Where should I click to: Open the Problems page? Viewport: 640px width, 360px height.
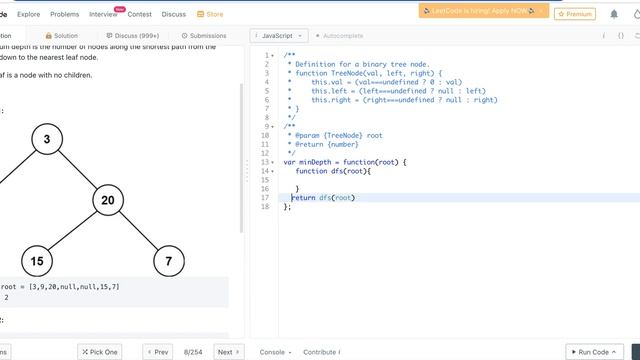(64, 14)
